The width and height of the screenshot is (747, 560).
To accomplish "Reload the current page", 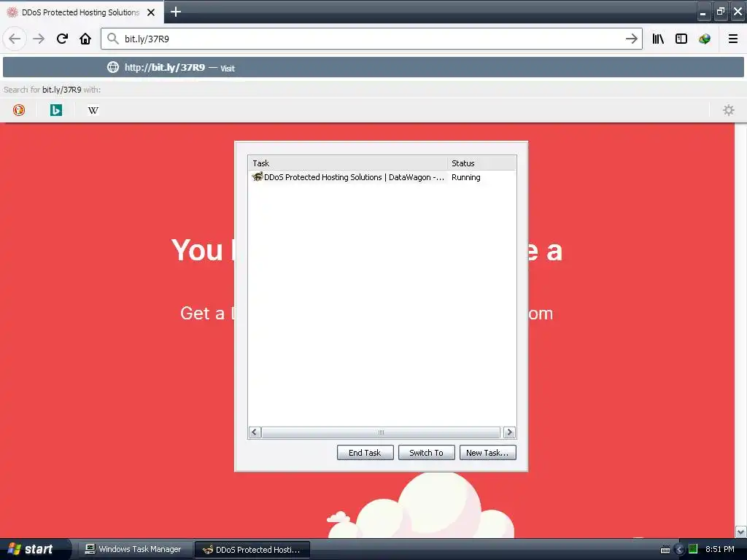I will pyautogui.click(x=62, y=39).
